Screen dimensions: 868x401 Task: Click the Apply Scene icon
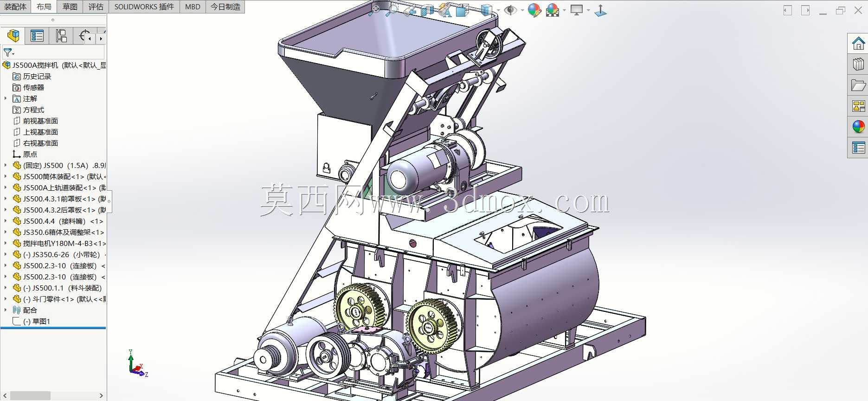553,10
